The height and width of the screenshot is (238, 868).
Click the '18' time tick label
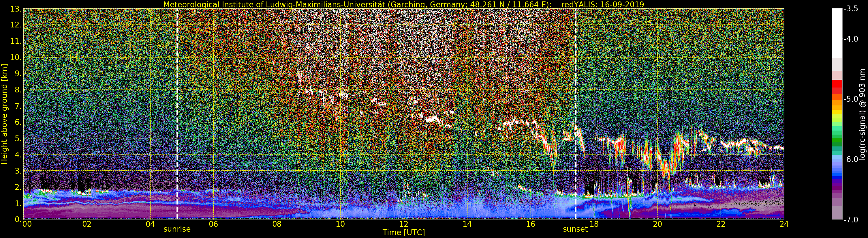(x=594, y=224)
